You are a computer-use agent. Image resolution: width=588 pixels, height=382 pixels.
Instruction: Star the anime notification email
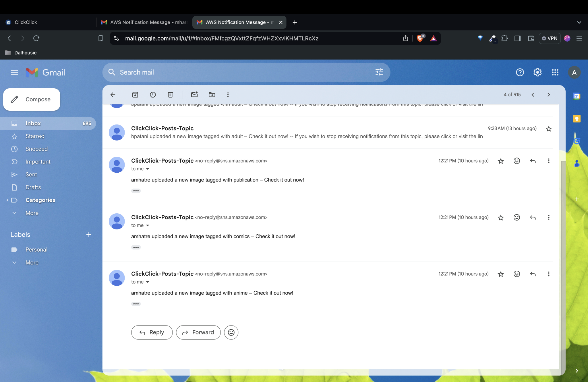tap(500, 274)
